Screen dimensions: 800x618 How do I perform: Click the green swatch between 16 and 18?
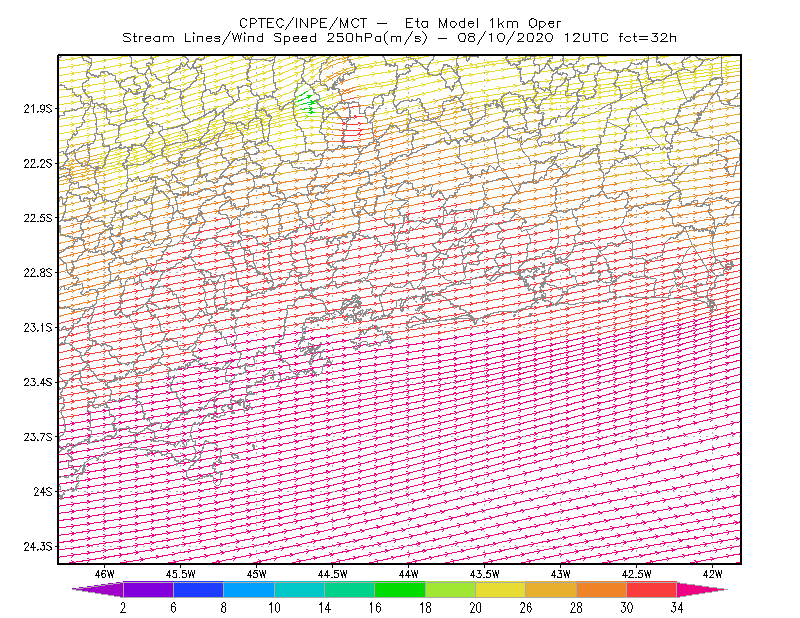[x=400, y=589]
